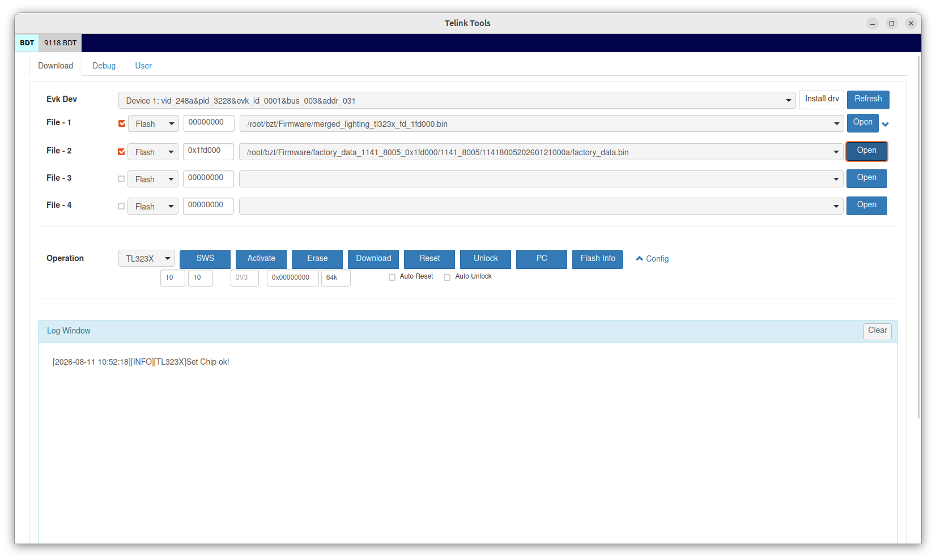Viewport: 936px width, 560px height.
Task: Open the Evk Dev device dropdown
Action: (457, 100)
